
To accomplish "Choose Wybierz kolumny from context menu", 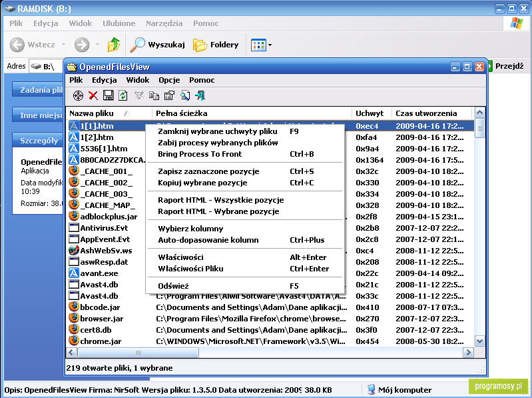I will [245, 229].
